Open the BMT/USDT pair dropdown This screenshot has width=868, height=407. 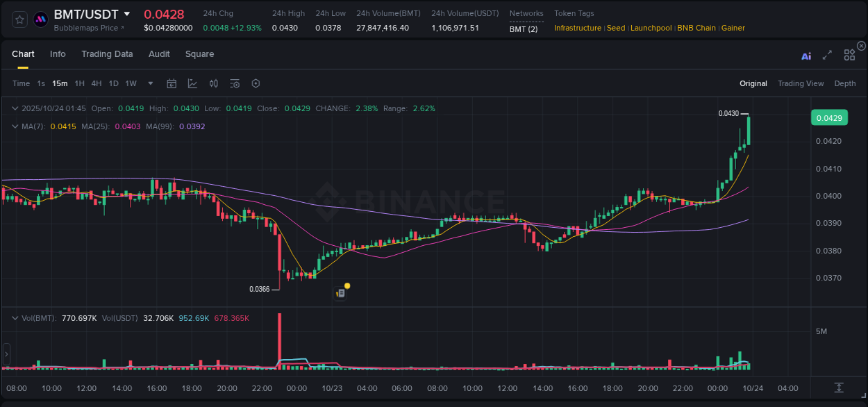[x=127, y=13]
